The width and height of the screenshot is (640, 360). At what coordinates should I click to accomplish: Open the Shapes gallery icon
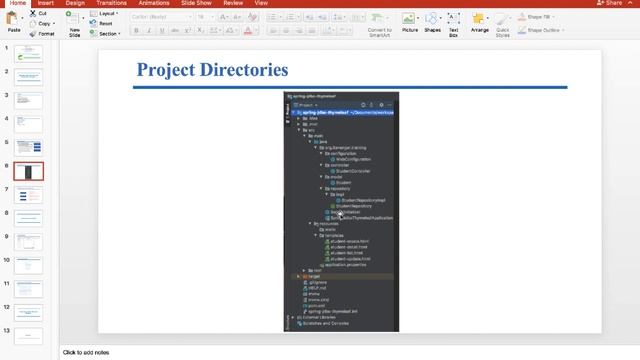coord(431,19)
